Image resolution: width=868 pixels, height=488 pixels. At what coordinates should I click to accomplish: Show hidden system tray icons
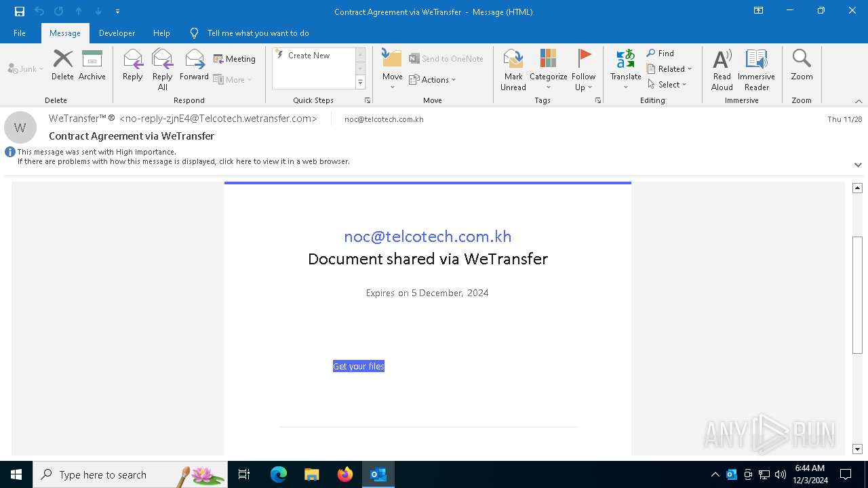coord(715,474)
